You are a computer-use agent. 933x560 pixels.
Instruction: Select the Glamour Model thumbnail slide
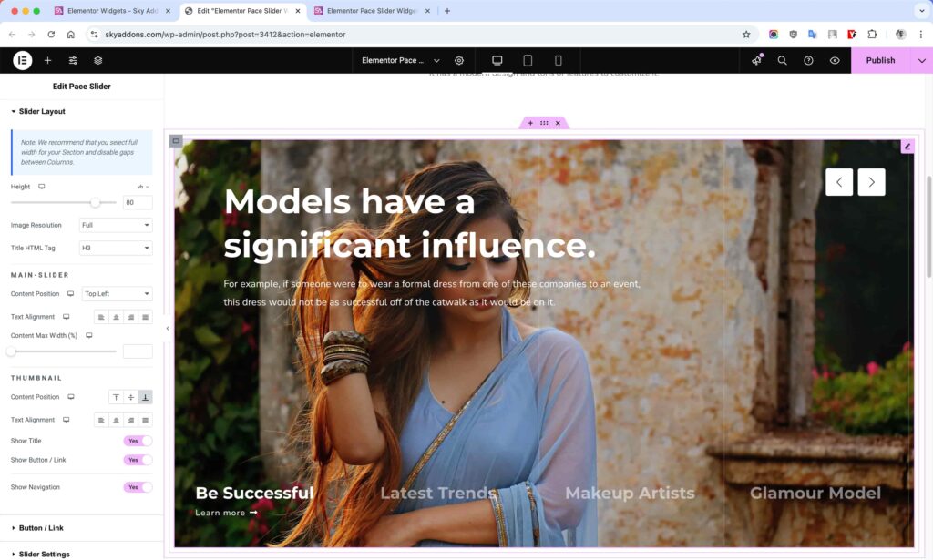815,494
